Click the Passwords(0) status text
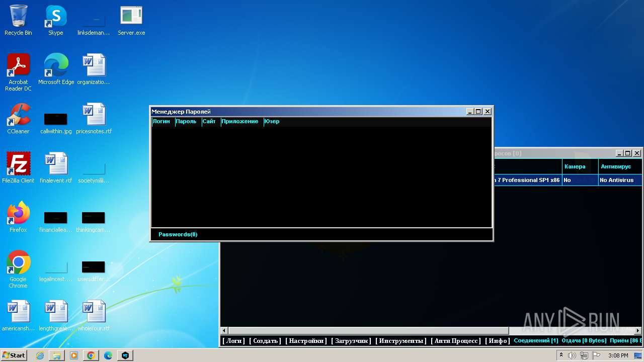This screenshot has height=362, width=644. tap(178, 234)
